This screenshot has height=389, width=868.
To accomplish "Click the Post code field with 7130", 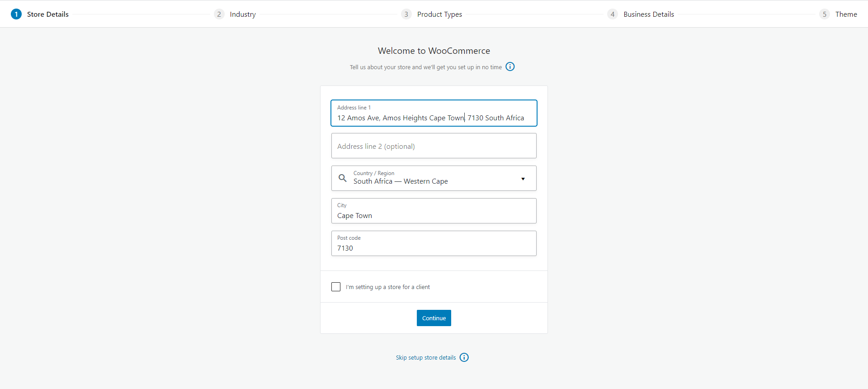I will point(434,243).
